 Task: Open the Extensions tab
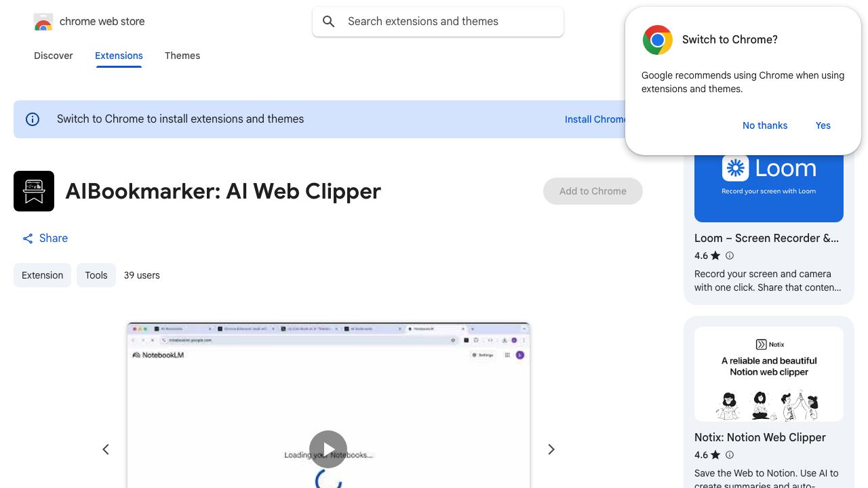119,56
